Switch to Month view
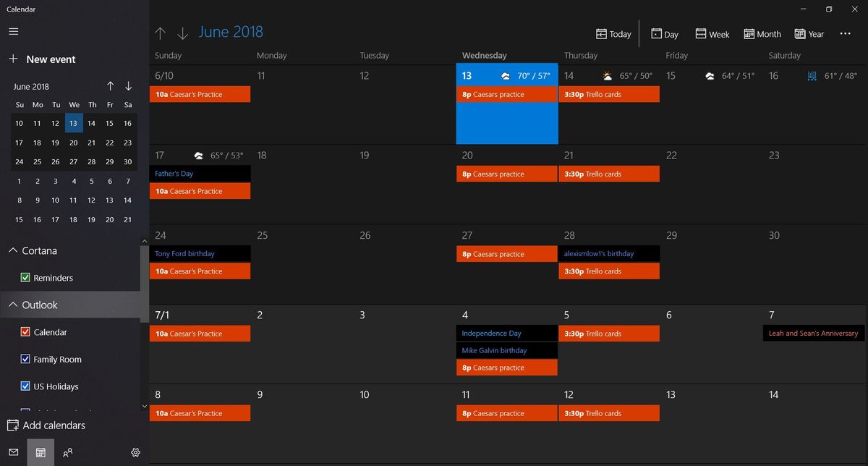This screenshot has height=466, width=868. (x=762, y=33)
